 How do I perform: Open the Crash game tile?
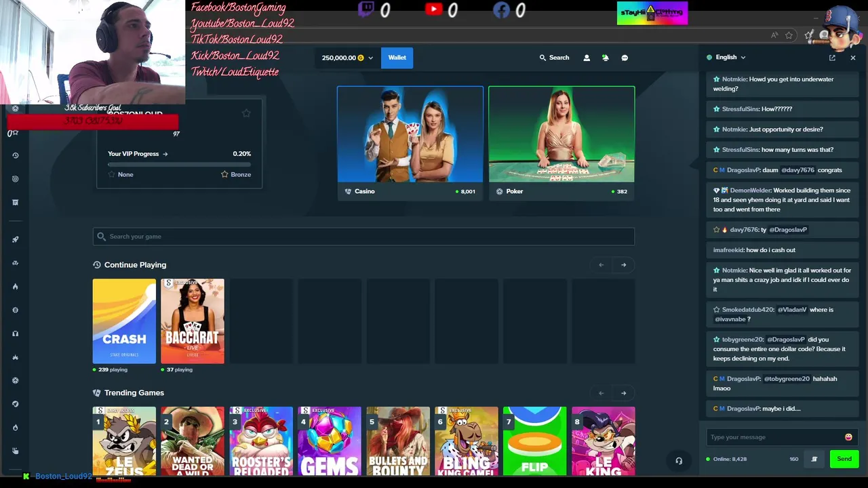click(x=124, y=321)
